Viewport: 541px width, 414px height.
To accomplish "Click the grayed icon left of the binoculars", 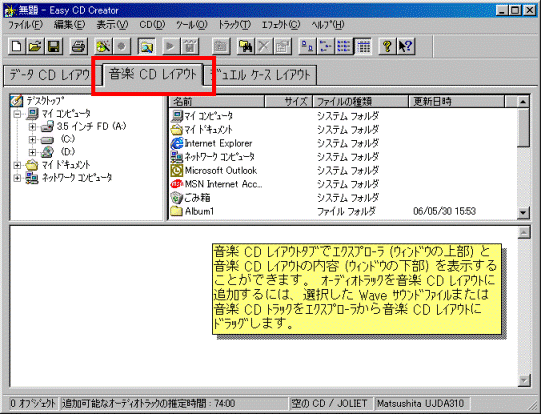I will (x=220, y=46).
